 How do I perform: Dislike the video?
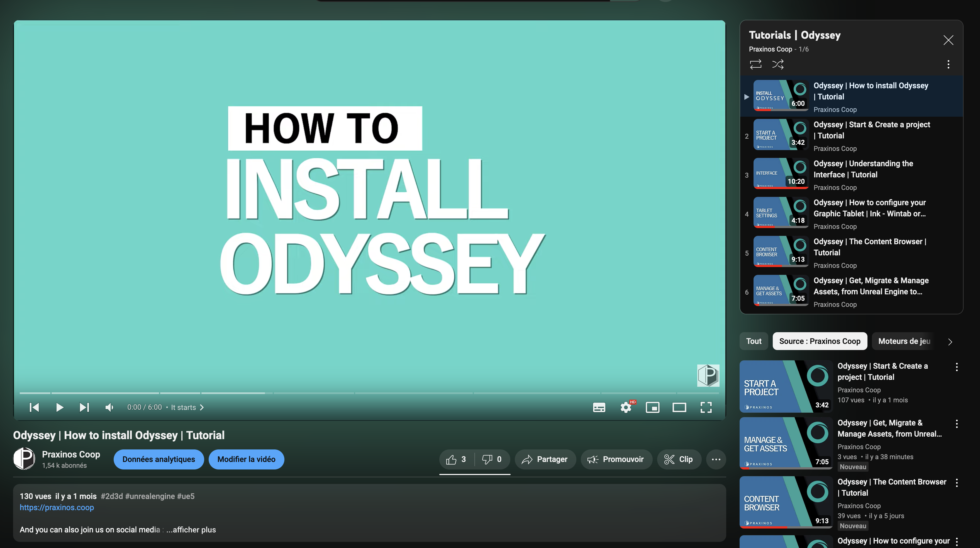point(492,459)
